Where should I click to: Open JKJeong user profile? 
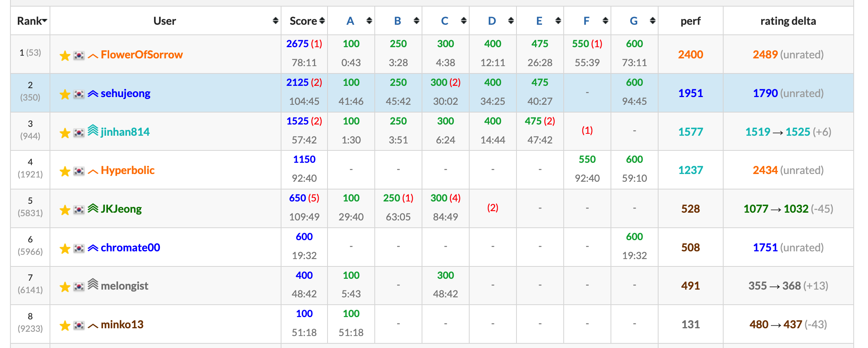(x=121, y=209)
